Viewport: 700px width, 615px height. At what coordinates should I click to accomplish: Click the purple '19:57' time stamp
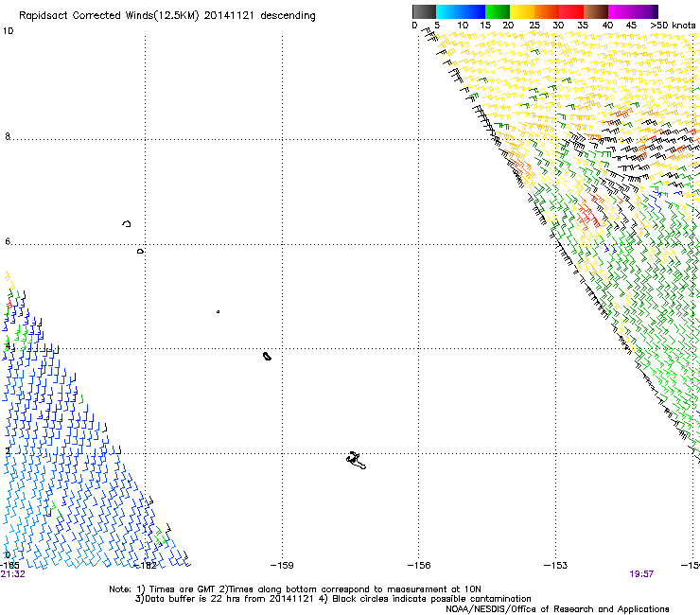tap(641, 574)
